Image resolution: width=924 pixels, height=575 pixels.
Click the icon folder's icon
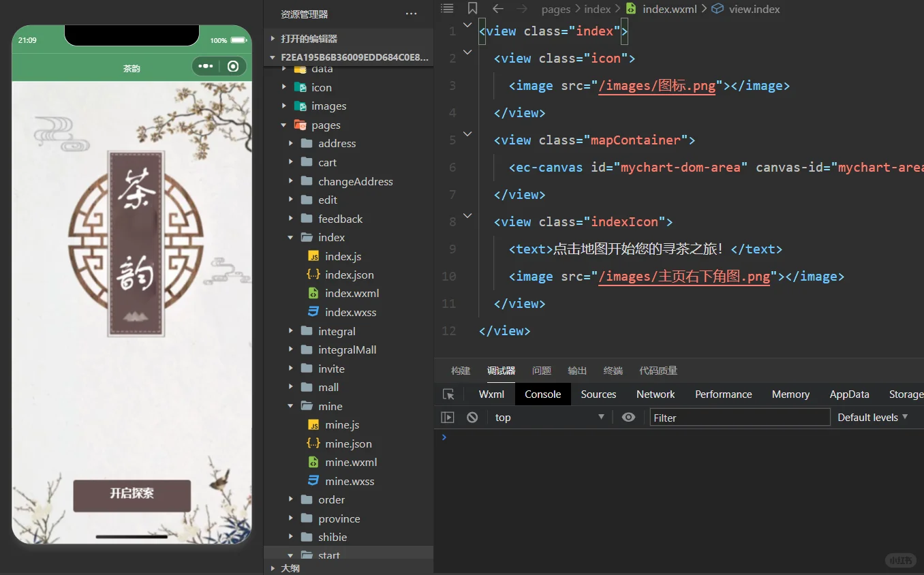pos(300,88)
